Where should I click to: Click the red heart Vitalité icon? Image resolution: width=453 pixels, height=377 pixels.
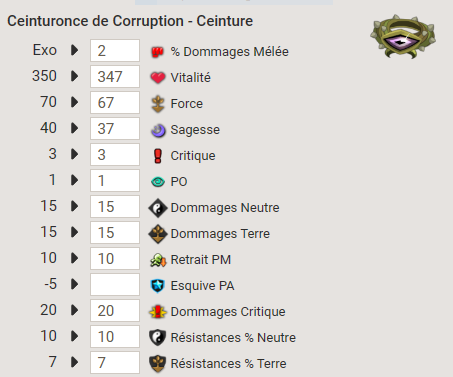(x=158, y=78)
